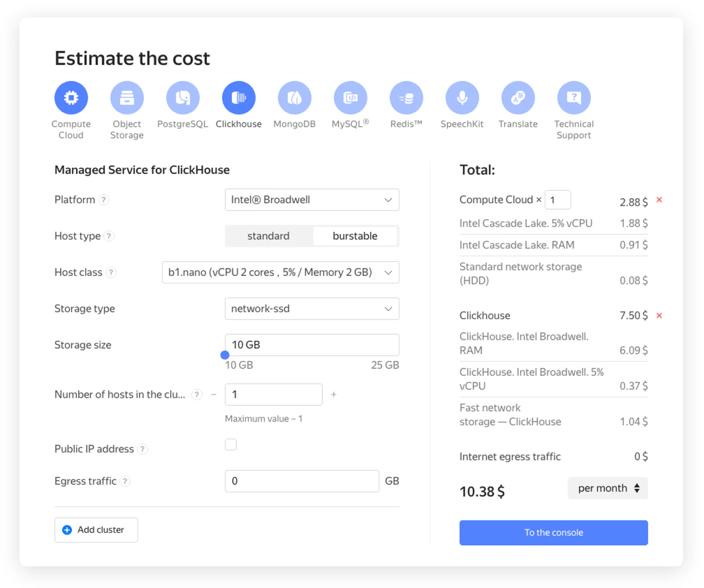Image resolution: width=704 pixels, height=588 pixels.
Task: Choose the standard host type
Action: (x=268, y=236)
